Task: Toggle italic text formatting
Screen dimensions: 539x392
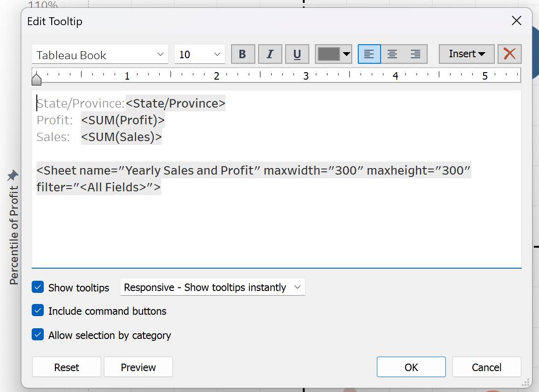Action: coord(270,54)
